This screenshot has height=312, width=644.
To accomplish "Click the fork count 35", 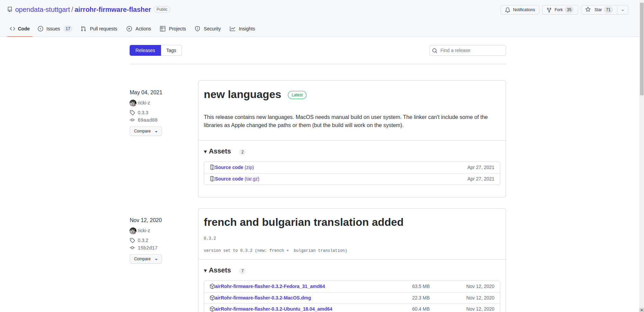I will 569,10.
